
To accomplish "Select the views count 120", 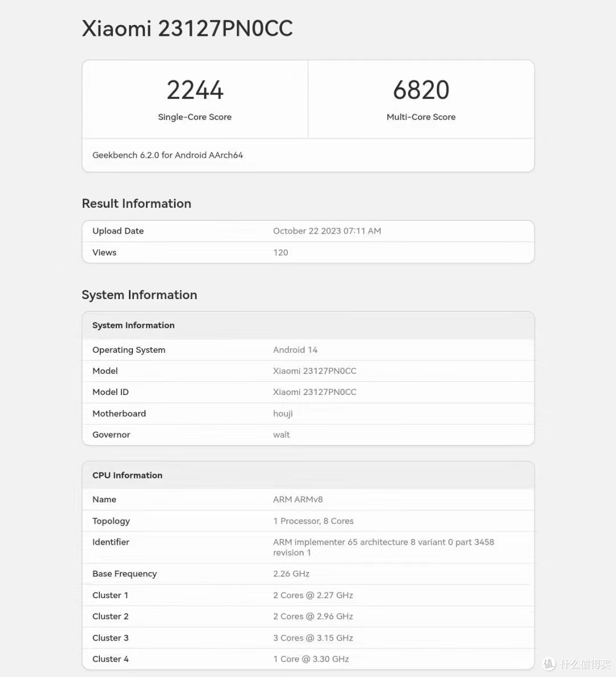I will 281,252.
